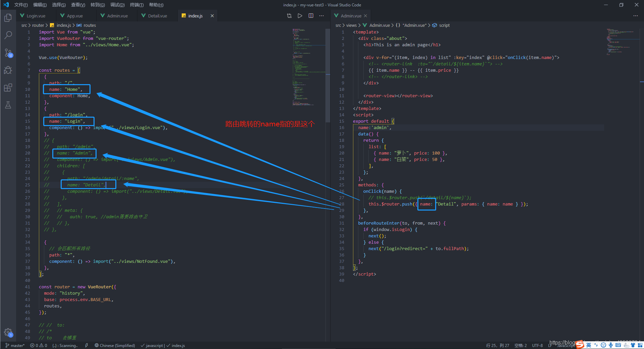Image resolution: width=644 pixels, height=349 pixels.
Task: Click the routes breadcrumb symbol
Action: point(86,25)
